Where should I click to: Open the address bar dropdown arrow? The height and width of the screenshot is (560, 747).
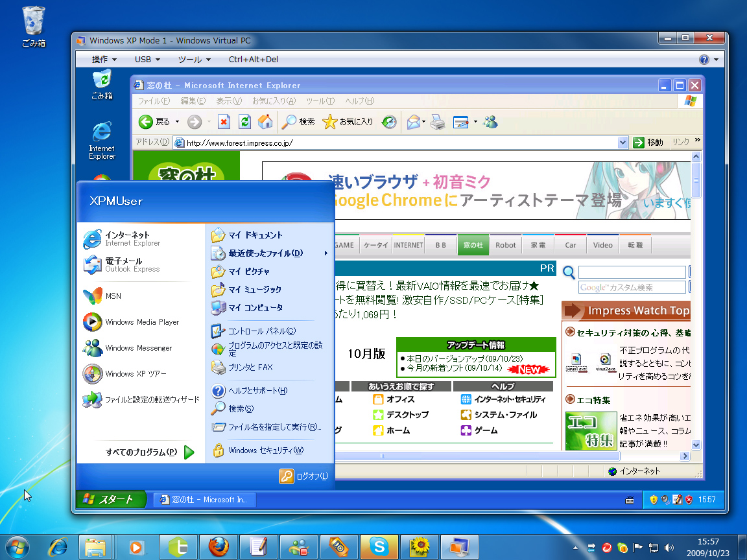pyautogui.click(x=622, y=142)
